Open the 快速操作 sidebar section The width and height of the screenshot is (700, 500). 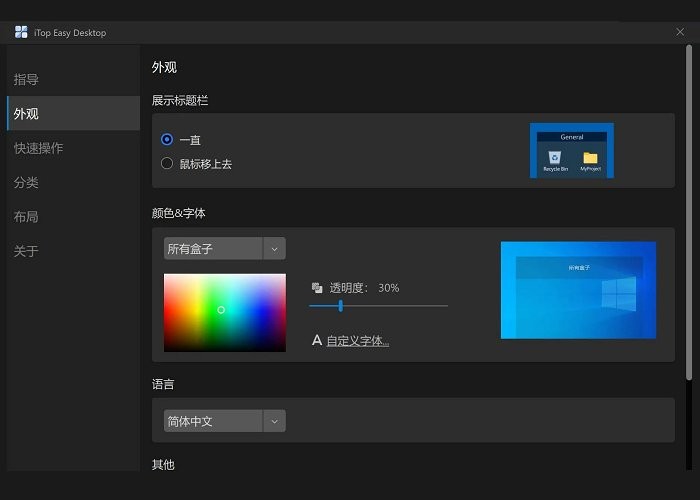click(x=39, y=148)
